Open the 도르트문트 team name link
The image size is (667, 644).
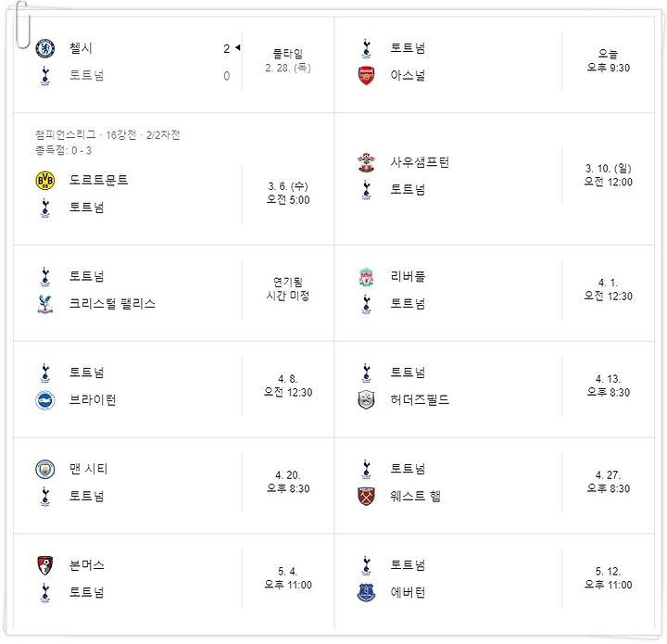coord(99,180)
